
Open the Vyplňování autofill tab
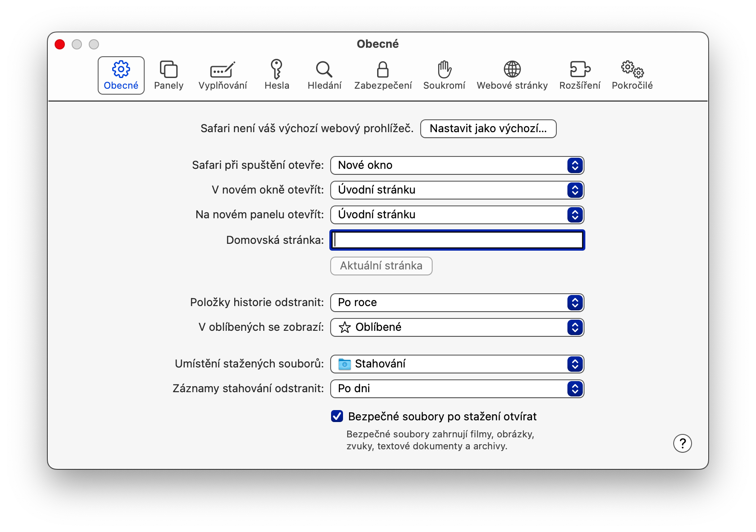223,75
